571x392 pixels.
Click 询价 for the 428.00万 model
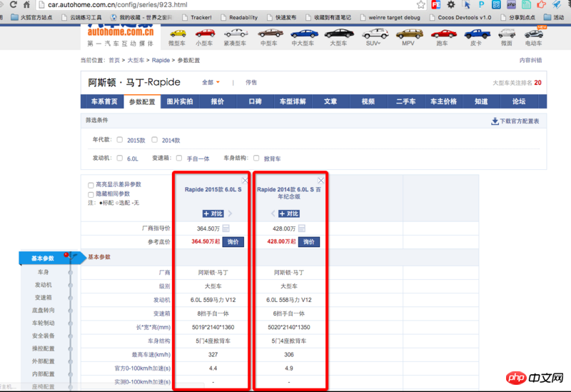tap(309, 241)
